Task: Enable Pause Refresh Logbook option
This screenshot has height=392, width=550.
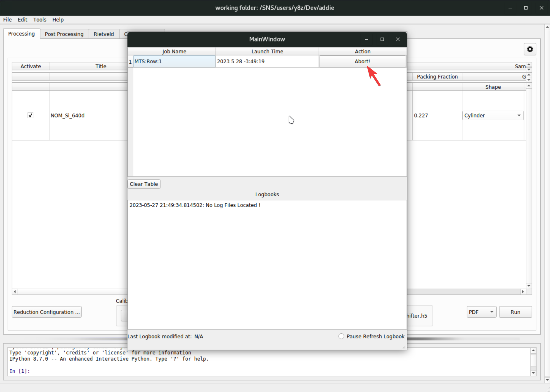Action: pos(341,336)
